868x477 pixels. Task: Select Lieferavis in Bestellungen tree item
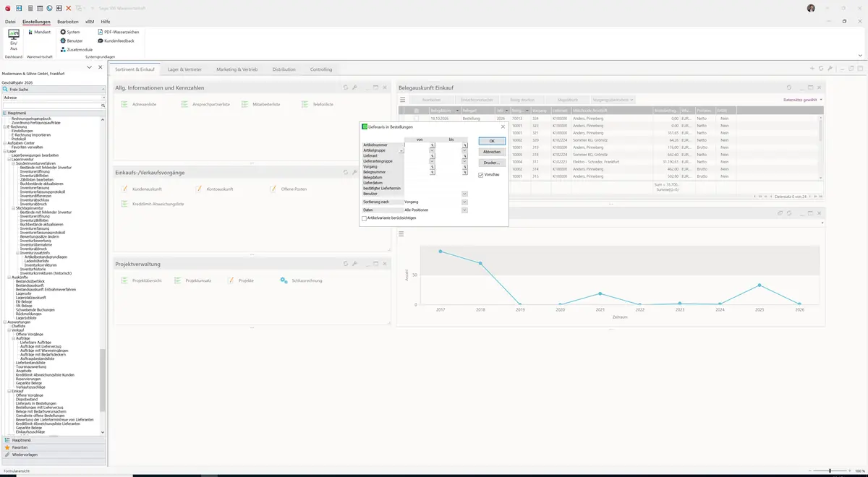pos(35,403)
